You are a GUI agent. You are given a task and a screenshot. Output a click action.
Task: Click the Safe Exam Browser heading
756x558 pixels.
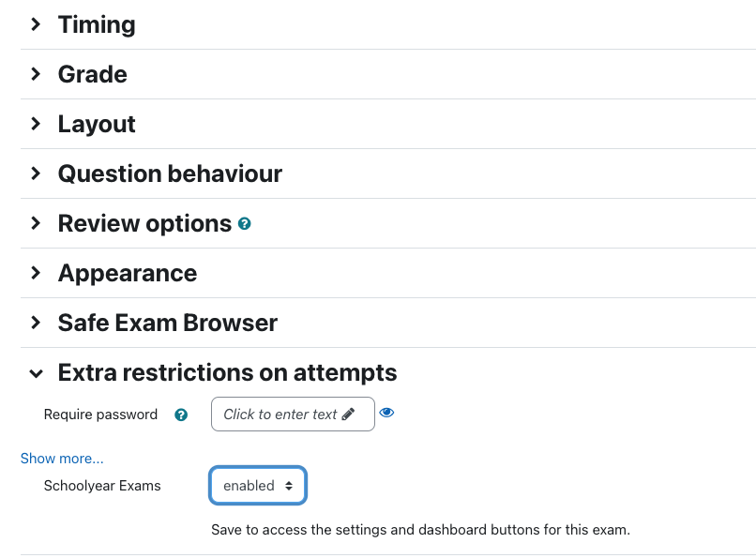click(x=168, y=323)
